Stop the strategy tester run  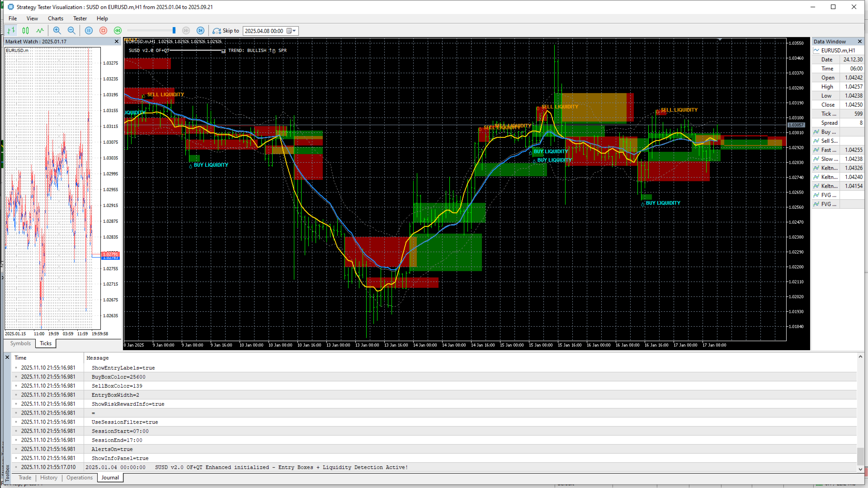point(104,31)
